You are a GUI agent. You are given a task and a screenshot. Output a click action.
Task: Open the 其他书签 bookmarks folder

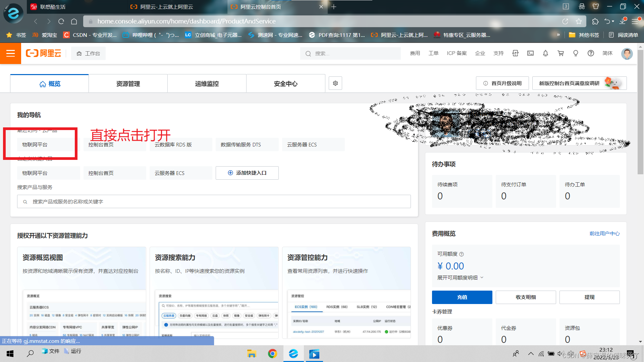tap(584, 35)
